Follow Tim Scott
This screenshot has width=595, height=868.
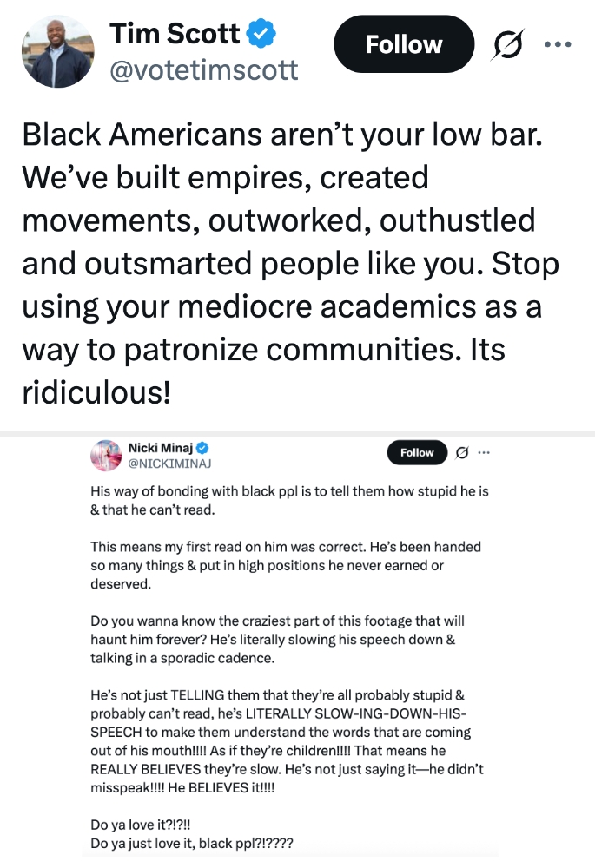(404, 43)
